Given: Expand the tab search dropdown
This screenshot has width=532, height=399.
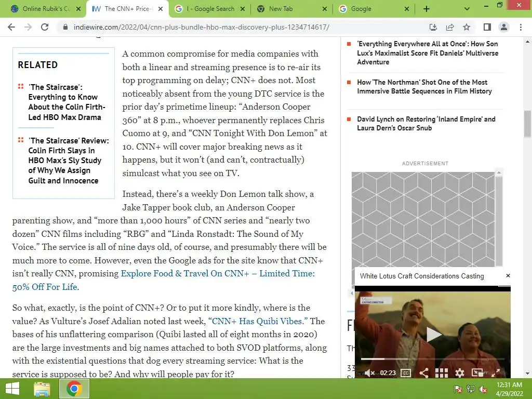Looking at the screenshot, I should point(467,9).
